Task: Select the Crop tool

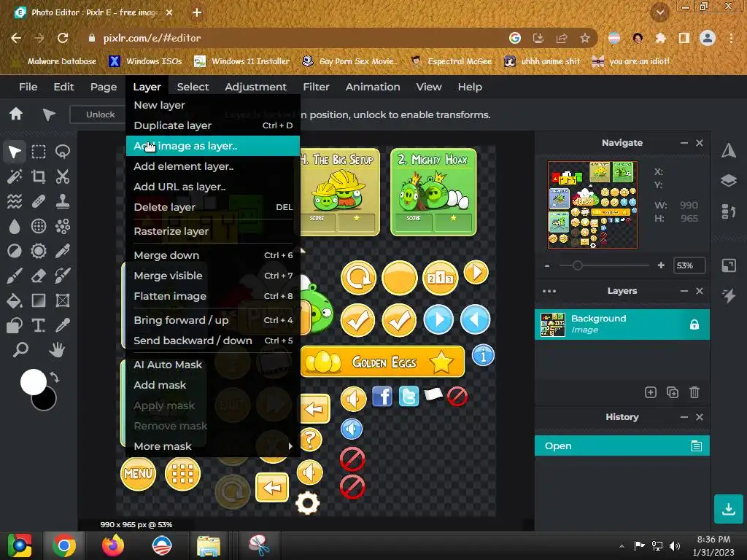Action: click(39, 176)
